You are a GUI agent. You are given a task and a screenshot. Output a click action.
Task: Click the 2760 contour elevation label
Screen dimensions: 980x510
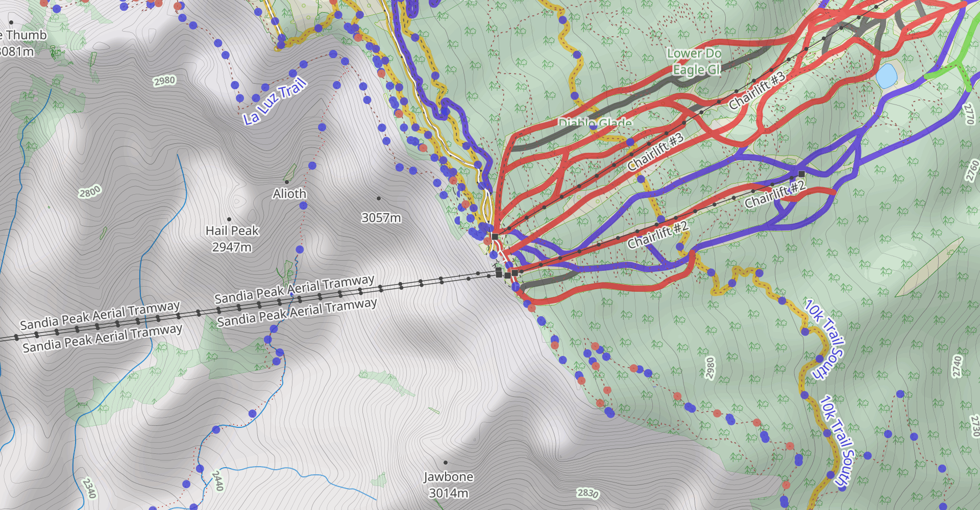[972, 170]
